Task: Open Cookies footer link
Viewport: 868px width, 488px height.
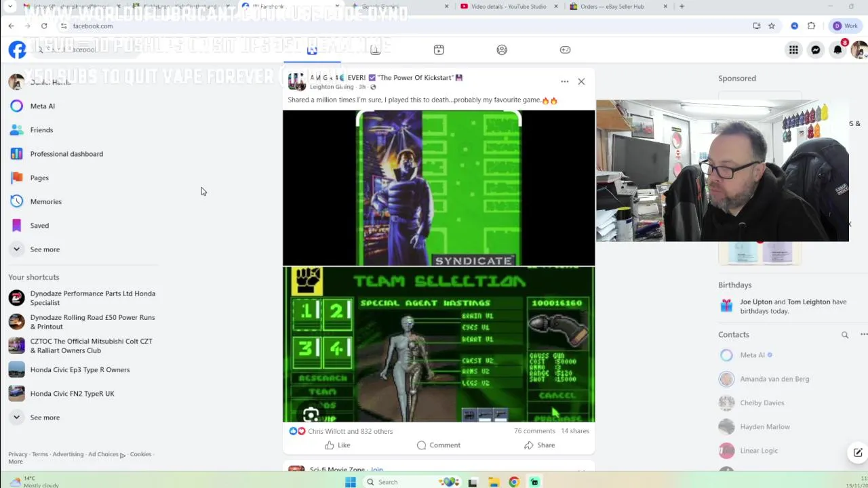Action: pyautogui.click(x=140, y=454)
